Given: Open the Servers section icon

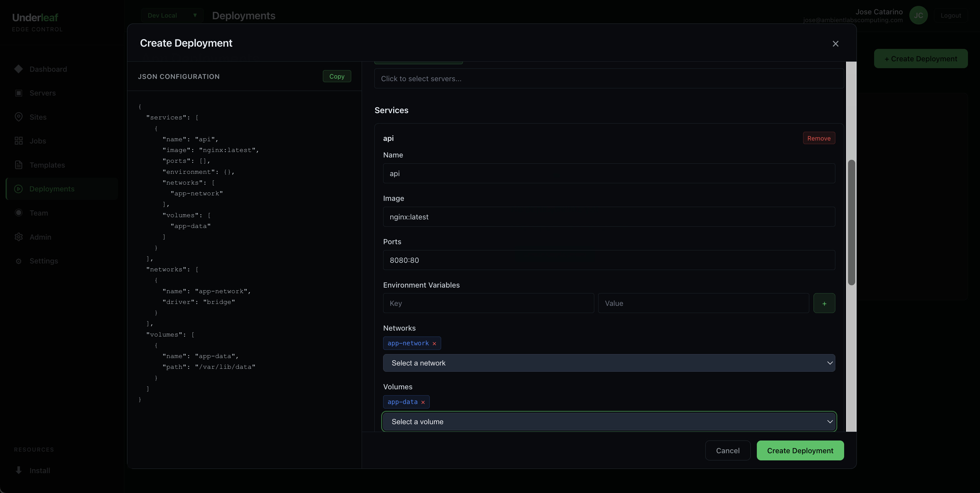Looking at the screenshot, I should pyautogui.click(x=19, y=93).
